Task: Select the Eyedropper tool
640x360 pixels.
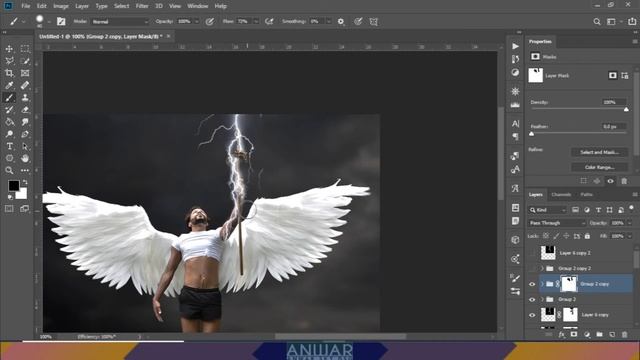Action: pyautogui.click(x=9, y=85)
